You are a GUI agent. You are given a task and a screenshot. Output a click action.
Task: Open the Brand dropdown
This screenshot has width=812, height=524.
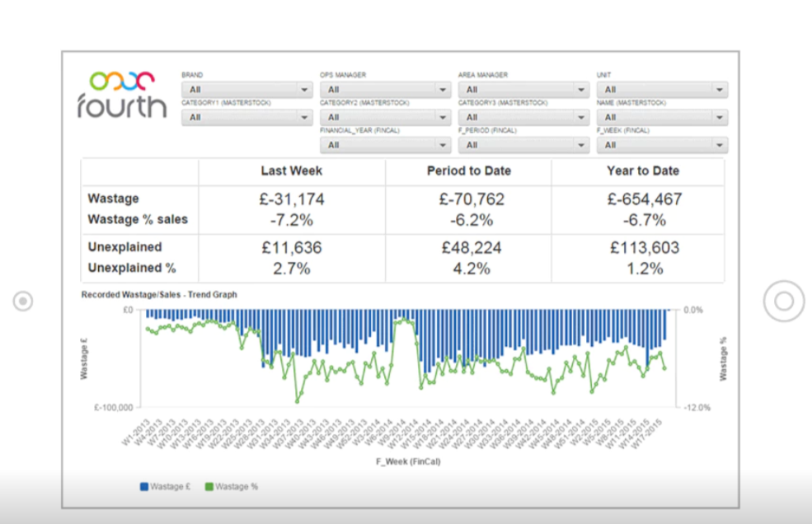pyautogui.click(x=246, y=90)
